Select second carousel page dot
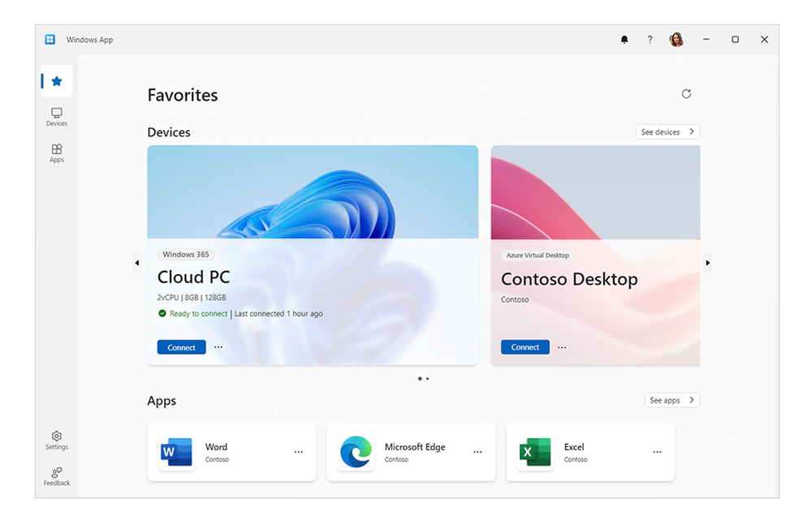 (427, 379)
